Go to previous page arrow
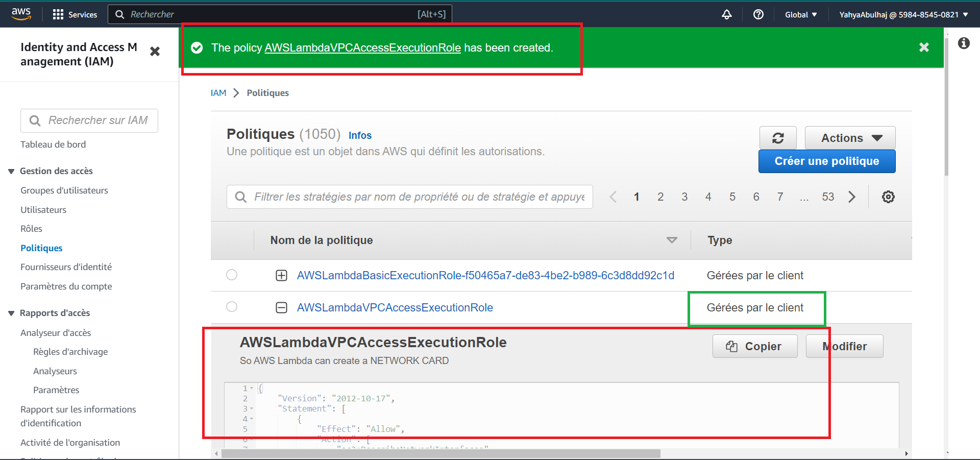The height and width of the screenshot is (460, 980). [613, 197]
